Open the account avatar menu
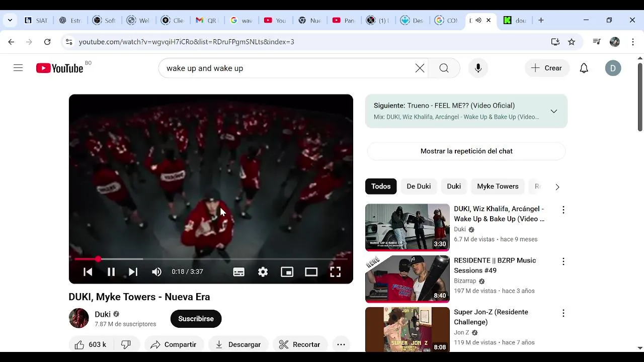The height and width of the screenshot is (362, 644). (x=613, y=68)
